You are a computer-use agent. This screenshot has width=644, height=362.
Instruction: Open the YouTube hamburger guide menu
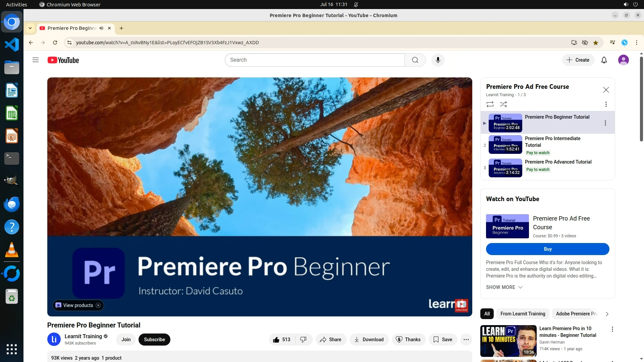point(36,60)
